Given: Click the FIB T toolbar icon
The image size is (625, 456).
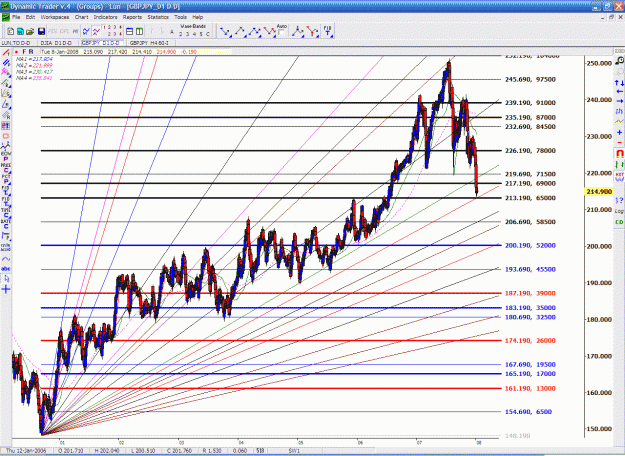Looking at the screenshot, I should coord(328,31).
